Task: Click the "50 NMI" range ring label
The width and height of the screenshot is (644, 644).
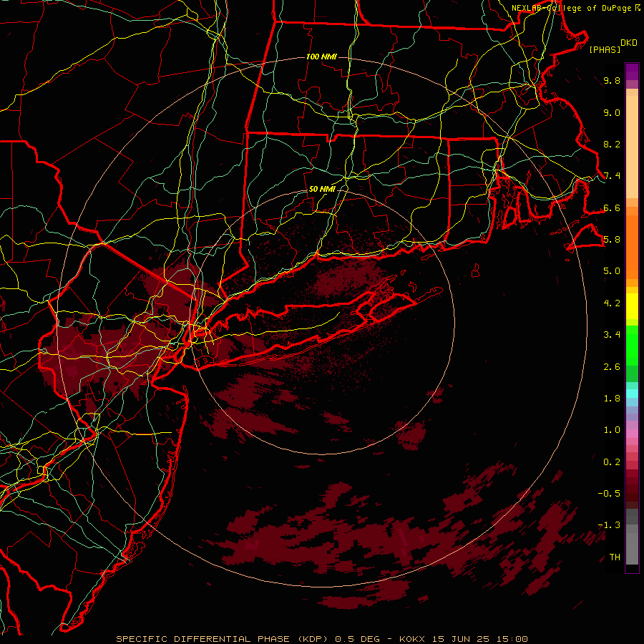Action: coord(322,189)
